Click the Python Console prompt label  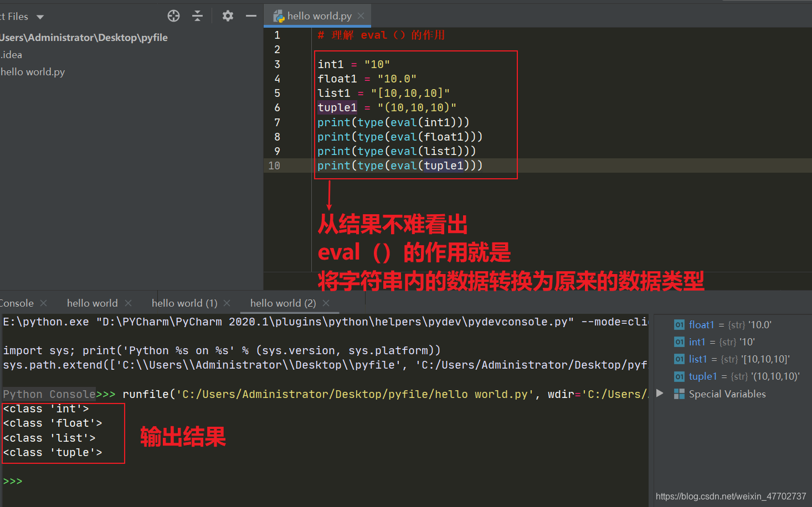(x=49, y=394)
